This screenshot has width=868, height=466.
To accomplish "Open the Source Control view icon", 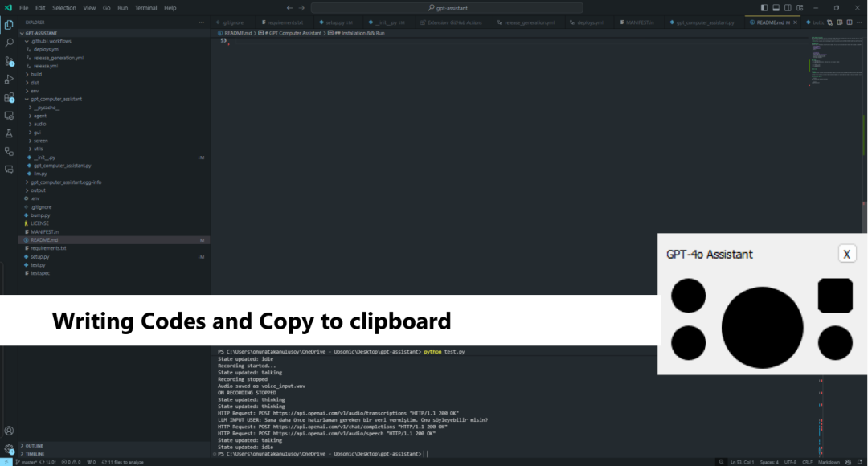I will tap(9, 61).
